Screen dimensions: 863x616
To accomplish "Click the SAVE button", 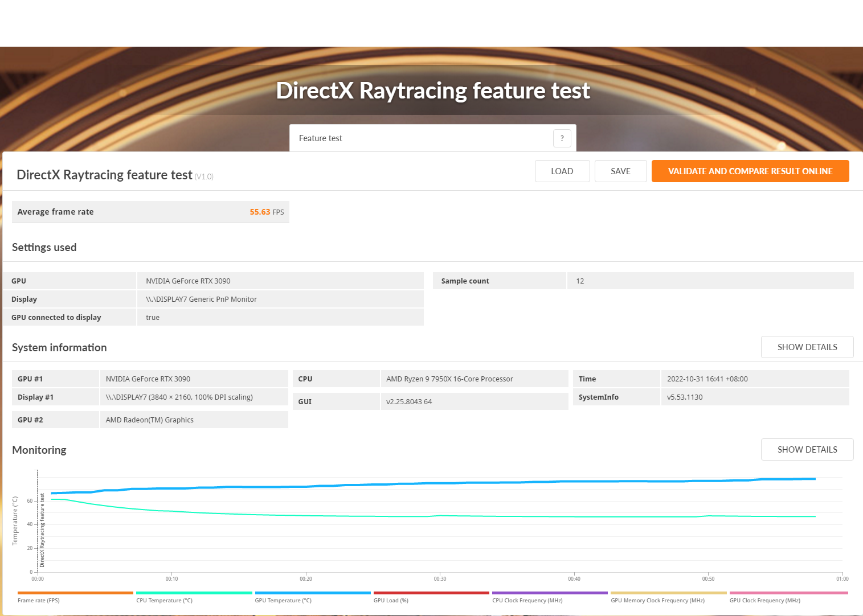I will click(620, 171).
